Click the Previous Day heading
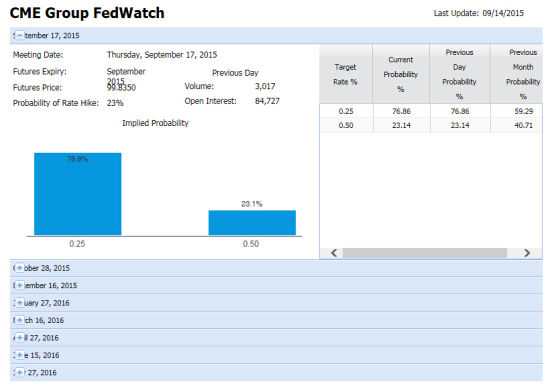 [235, 73]
